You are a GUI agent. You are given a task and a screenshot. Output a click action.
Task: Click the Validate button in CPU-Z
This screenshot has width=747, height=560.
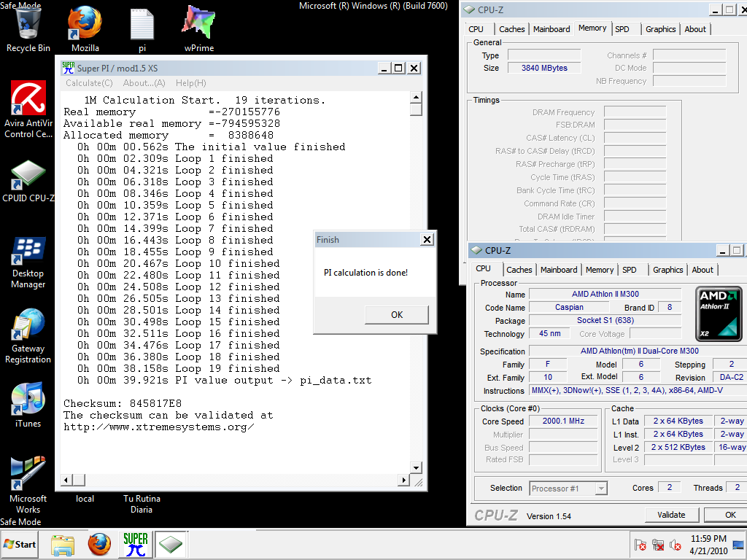(x=671, y=515)
